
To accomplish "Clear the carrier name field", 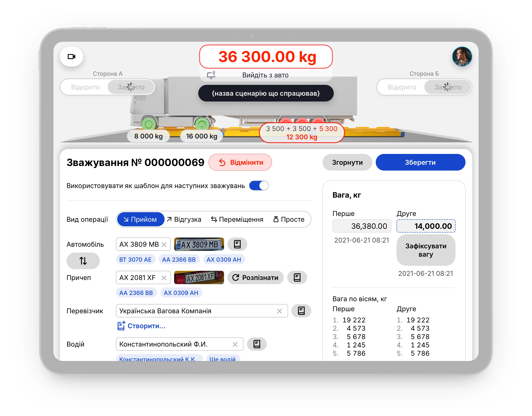I will (x=279, y=311).
